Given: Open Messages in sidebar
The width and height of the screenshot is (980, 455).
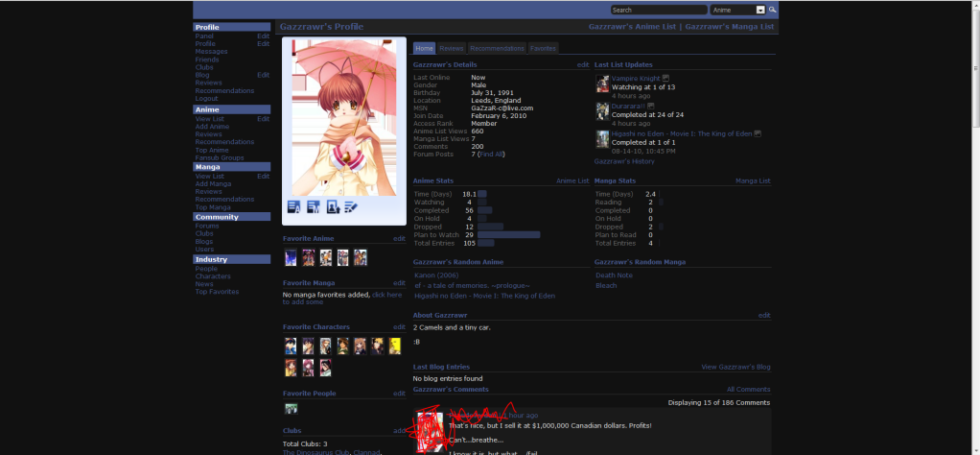Looking at the screenshot, I should point(211,51).
